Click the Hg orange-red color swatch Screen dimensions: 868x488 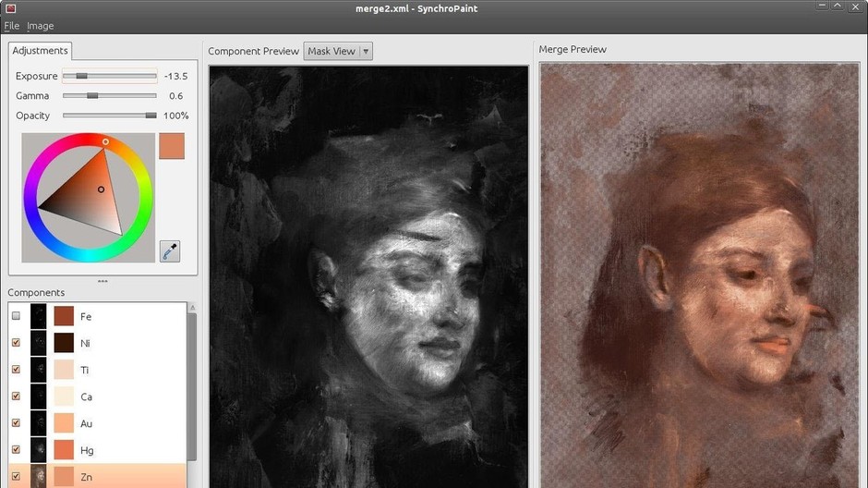(64, 450)
